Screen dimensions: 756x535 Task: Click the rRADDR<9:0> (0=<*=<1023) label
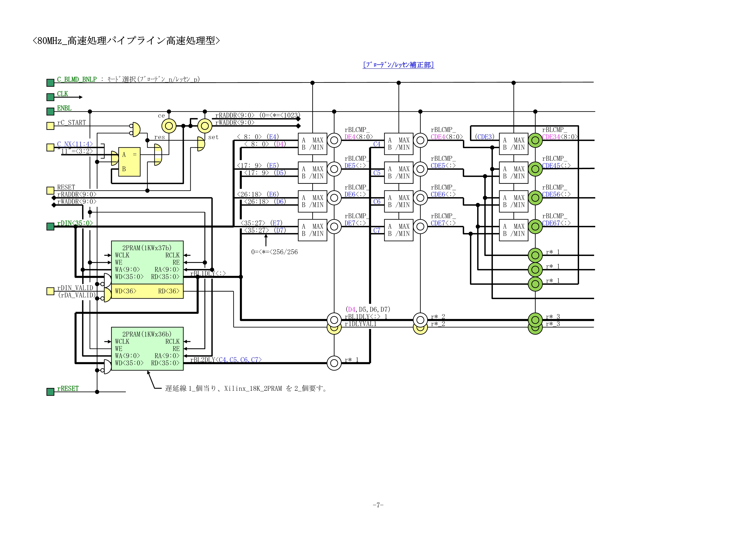[x=258, y=115]
